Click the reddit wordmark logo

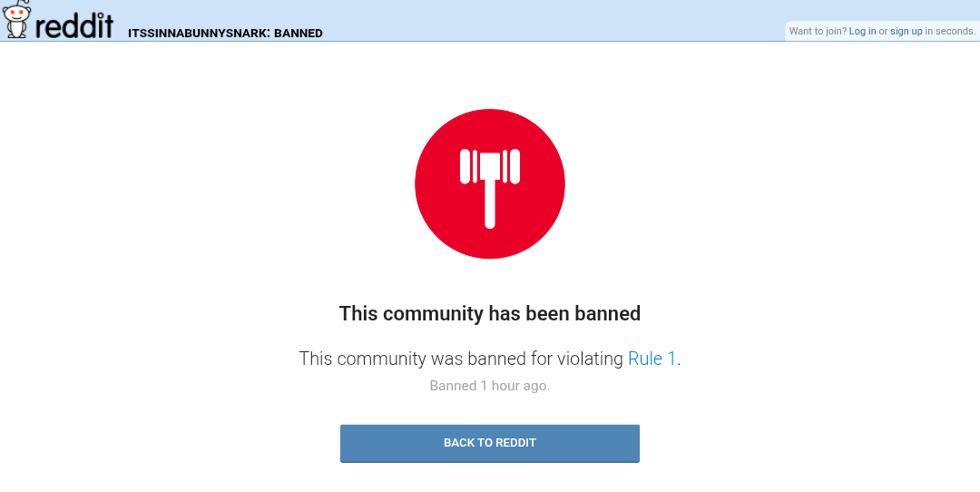tap(74, 25)
